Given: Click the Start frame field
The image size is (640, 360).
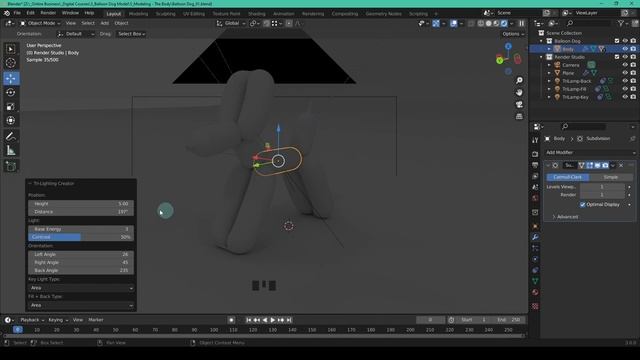Looking at the screenshot, I should point(473,320).
